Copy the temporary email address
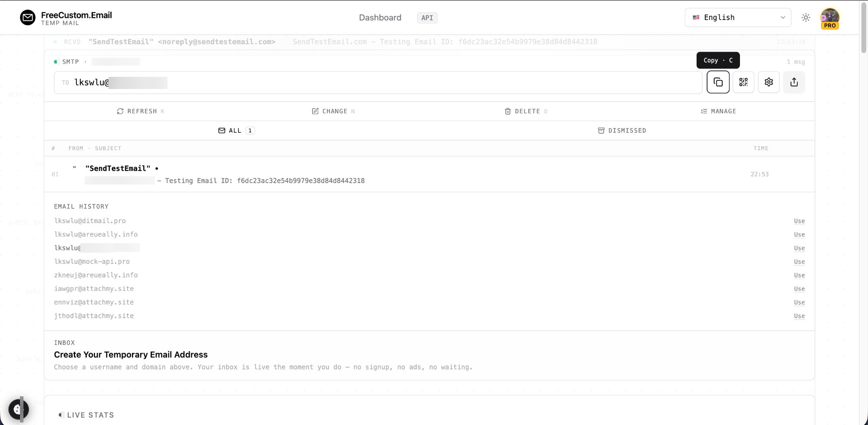Viewport: 868px width, 425px height. (x=718, y=82)
